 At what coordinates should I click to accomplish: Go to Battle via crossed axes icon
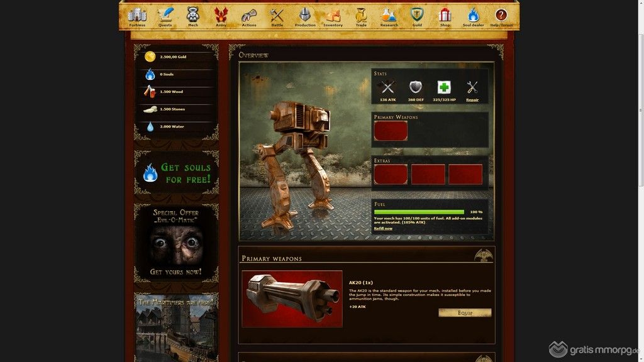[x=277, y=14]
